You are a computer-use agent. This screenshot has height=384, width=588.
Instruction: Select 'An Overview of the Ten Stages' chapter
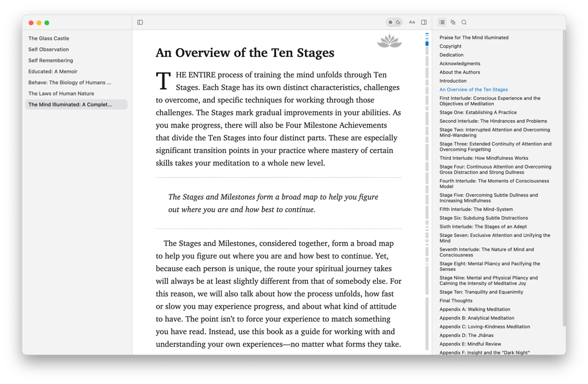coord(473,89)
